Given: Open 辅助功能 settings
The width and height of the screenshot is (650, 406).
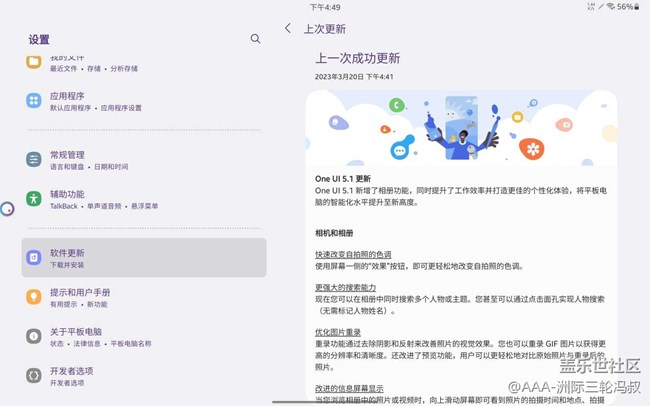Looking at the screenshot, I should [144, 199].
